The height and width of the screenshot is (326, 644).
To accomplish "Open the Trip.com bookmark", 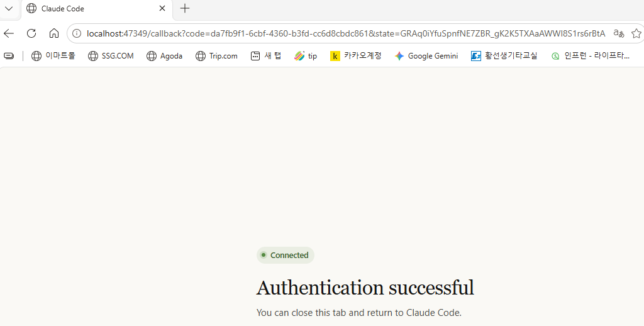I will [x=216, y=56].
